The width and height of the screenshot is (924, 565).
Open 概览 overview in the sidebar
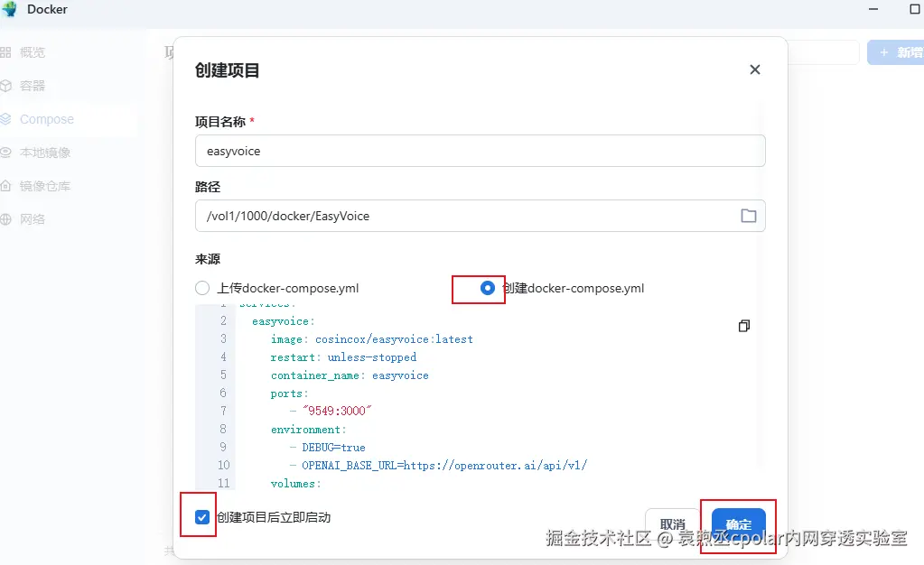tap(32, 52)
